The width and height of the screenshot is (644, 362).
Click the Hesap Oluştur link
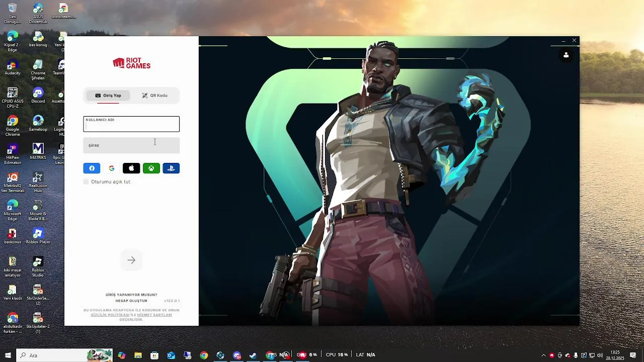tap(131, 301)
